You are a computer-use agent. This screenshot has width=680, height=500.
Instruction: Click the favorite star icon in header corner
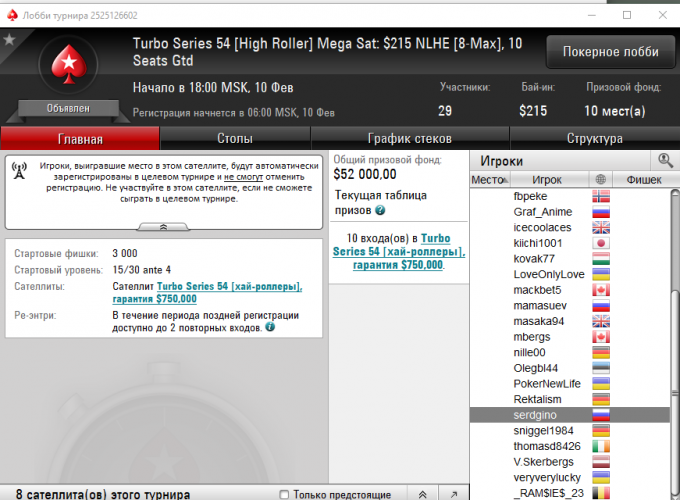[x=9, y=40]
